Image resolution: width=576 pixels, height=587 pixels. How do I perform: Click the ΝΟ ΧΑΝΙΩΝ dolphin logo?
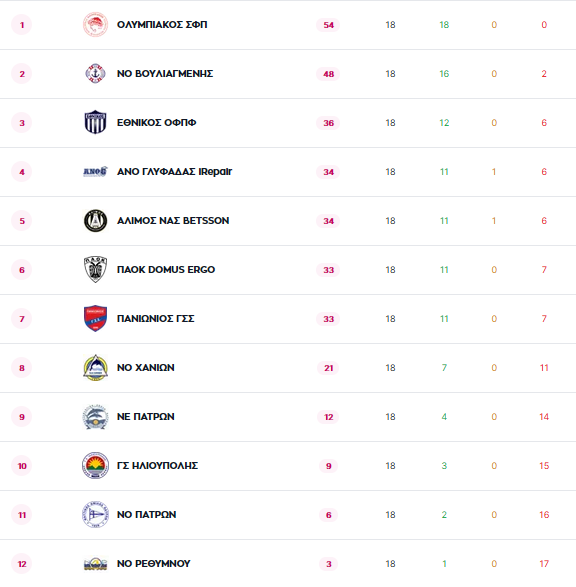click(x=95, y=368)
